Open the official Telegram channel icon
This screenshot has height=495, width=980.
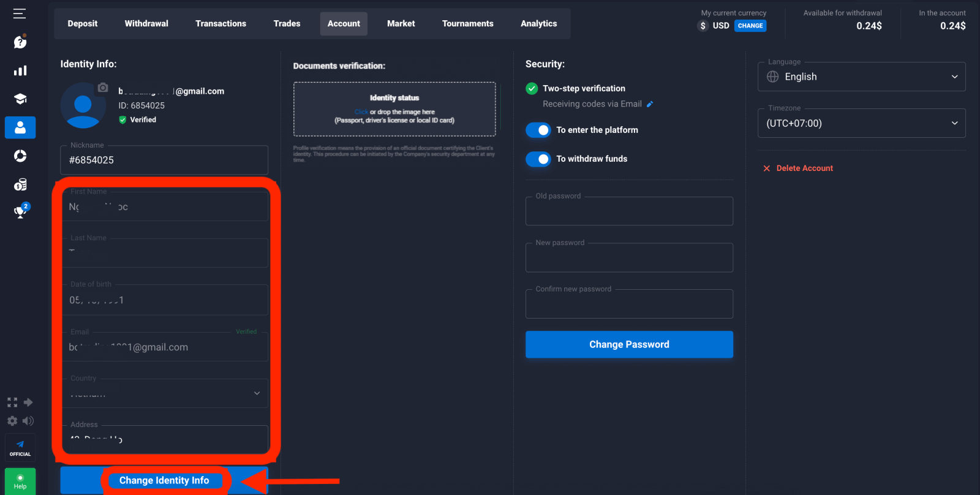point(20,448)
